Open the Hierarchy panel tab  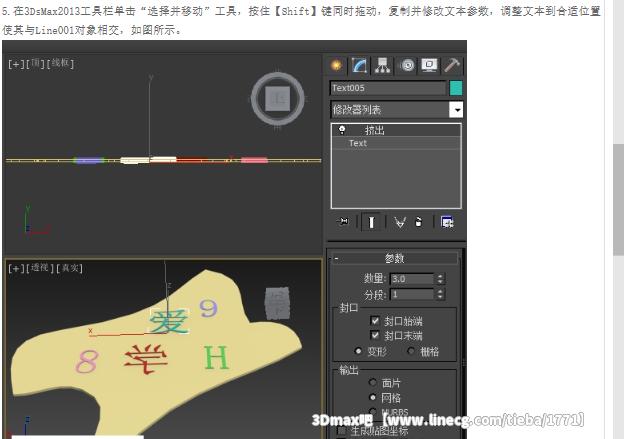click(382, 65)
